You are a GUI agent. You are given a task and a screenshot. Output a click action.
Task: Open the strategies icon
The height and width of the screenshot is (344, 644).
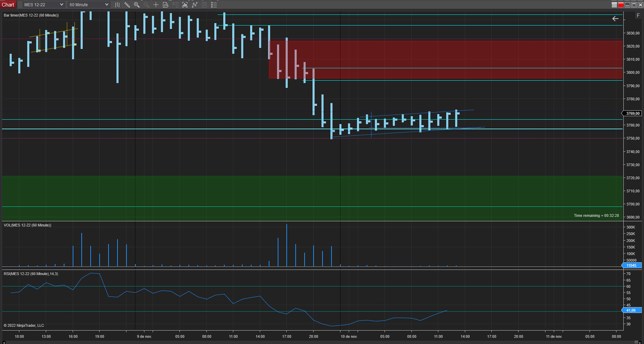(x=204, y=4)
